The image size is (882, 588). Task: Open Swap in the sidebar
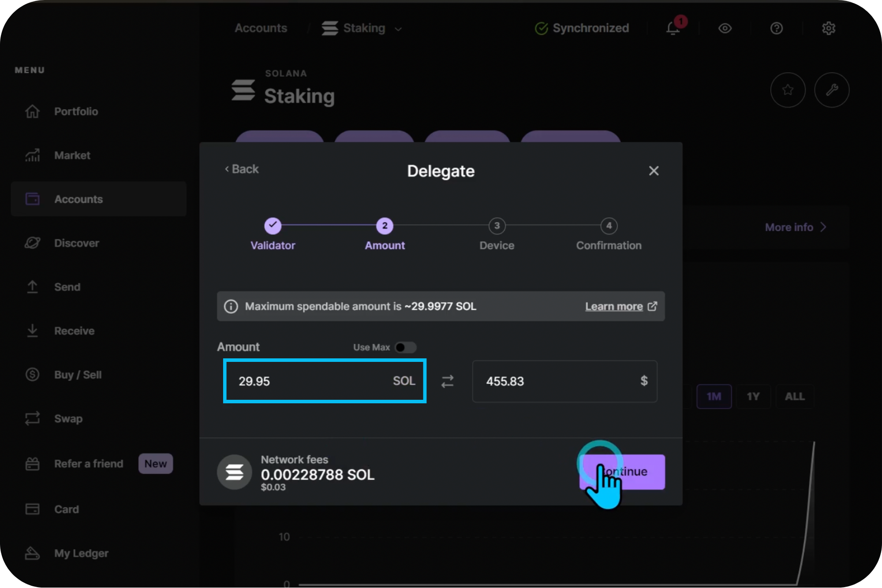(x=68, y=419)
